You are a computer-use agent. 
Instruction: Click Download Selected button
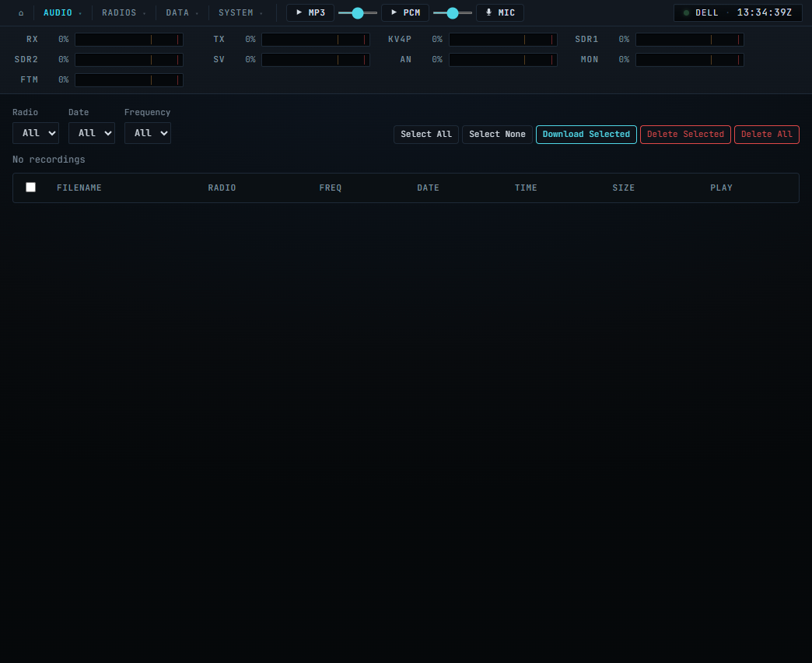click(x=586, y=135)
